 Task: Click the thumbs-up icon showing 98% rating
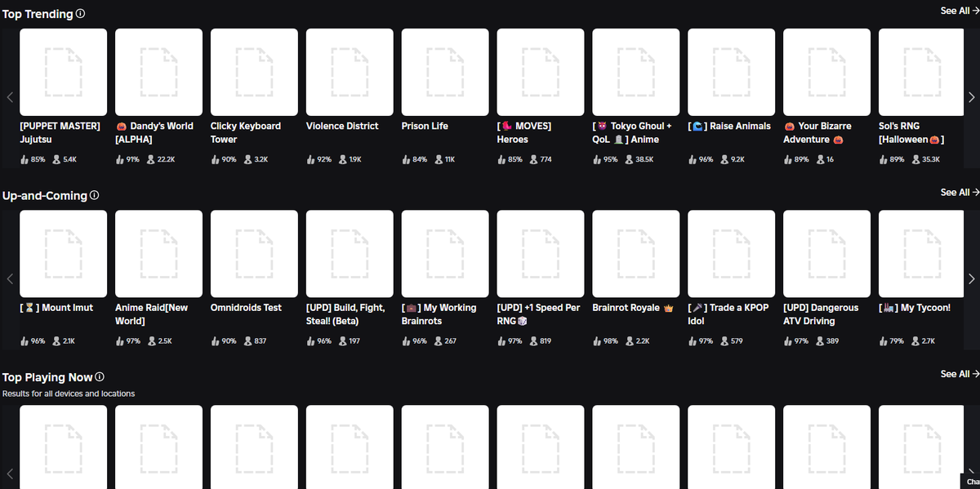[x=597, y=341]
